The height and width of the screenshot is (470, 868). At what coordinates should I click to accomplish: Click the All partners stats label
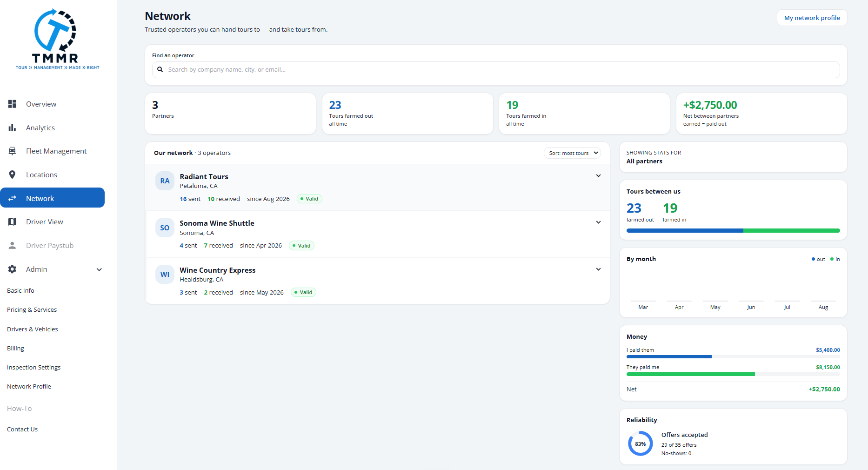644,161
